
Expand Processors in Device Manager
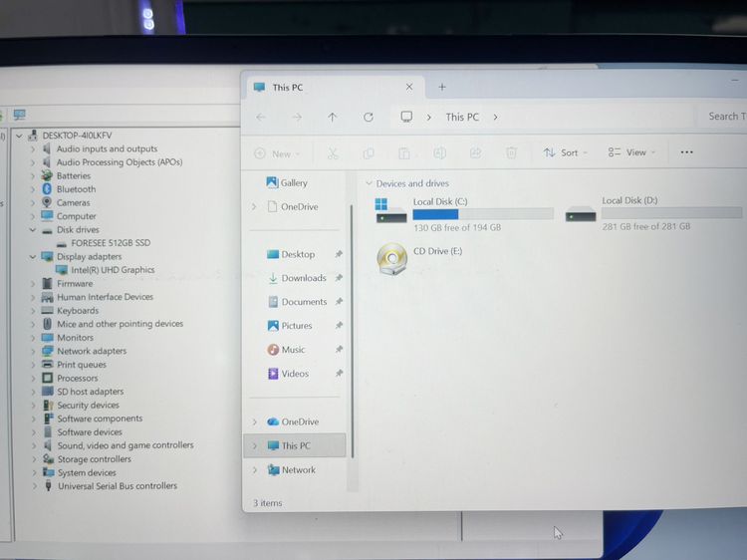pyautogui.click(x=33, y=379)
